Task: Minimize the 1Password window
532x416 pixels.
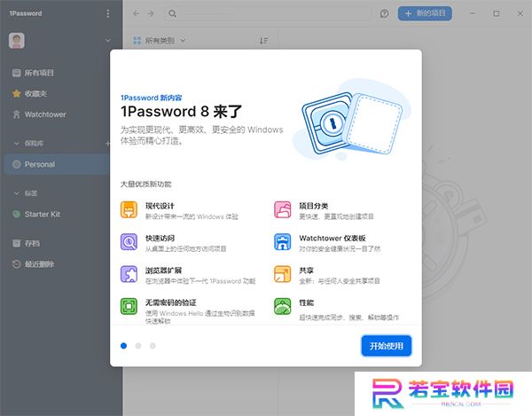Action: (472, 13)
